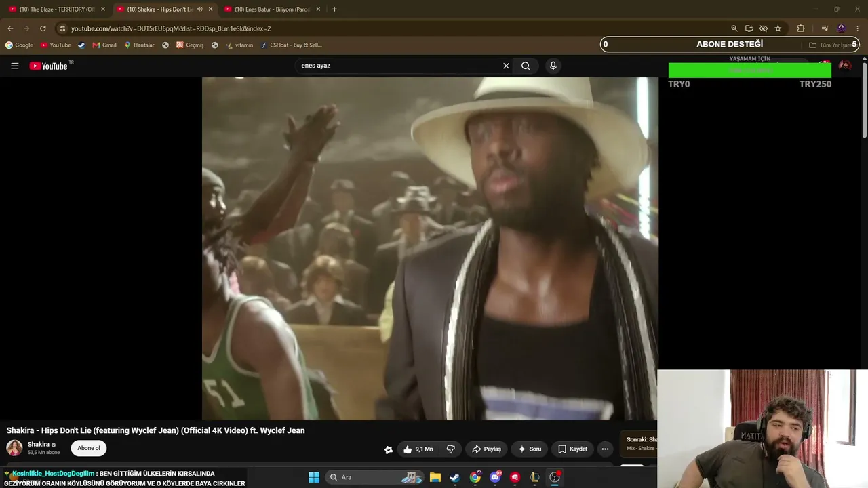Click the remix icon beside the like button
Screen dimensions: 868x488
click(x=388, y=449)
